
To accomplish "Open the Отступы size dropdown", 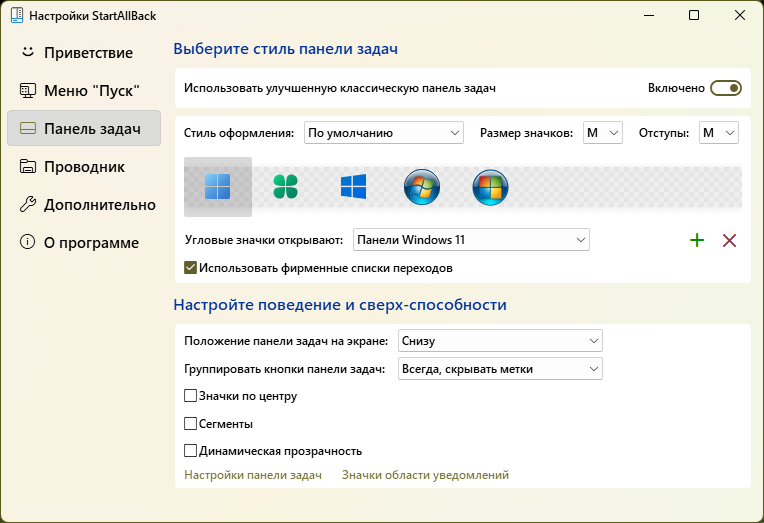I will [719, 133].
